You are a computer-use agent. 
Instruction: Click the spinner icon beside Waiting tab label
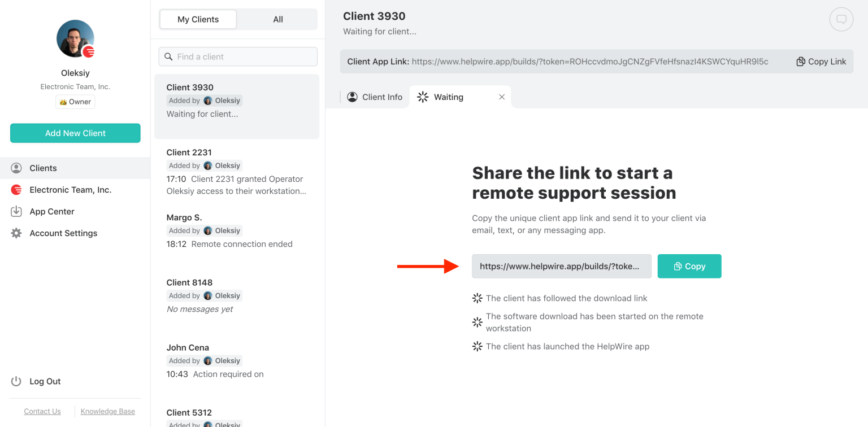pyautogui.click(x=422, y=97)
